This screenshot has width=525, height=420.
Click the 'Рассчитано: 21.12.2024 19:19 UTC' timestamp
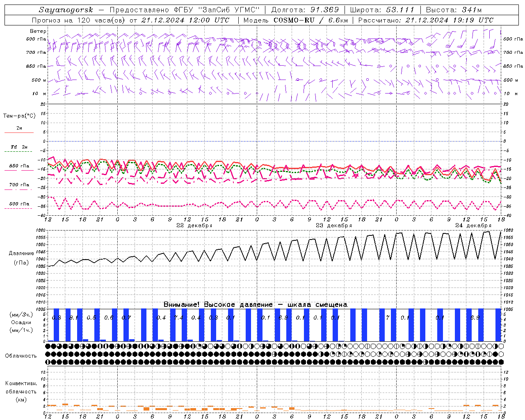tap(426, 20)
